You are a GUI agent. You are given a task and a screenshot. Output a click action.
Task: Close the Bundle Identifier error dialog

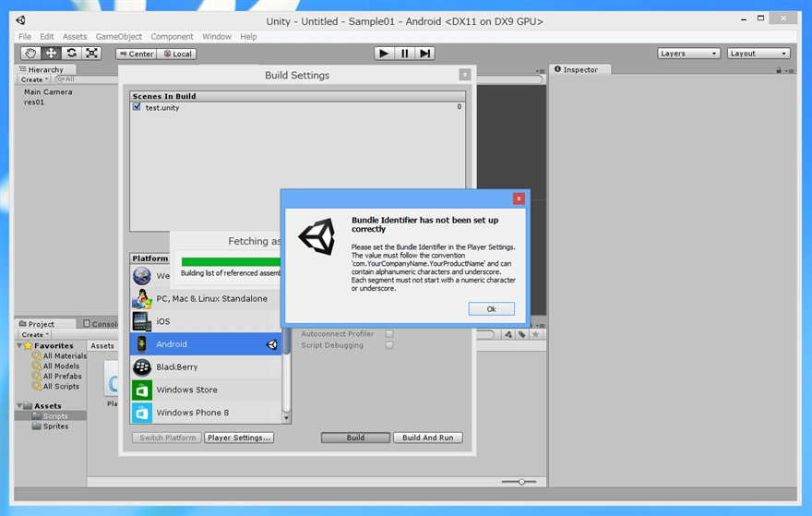point(519,198)
